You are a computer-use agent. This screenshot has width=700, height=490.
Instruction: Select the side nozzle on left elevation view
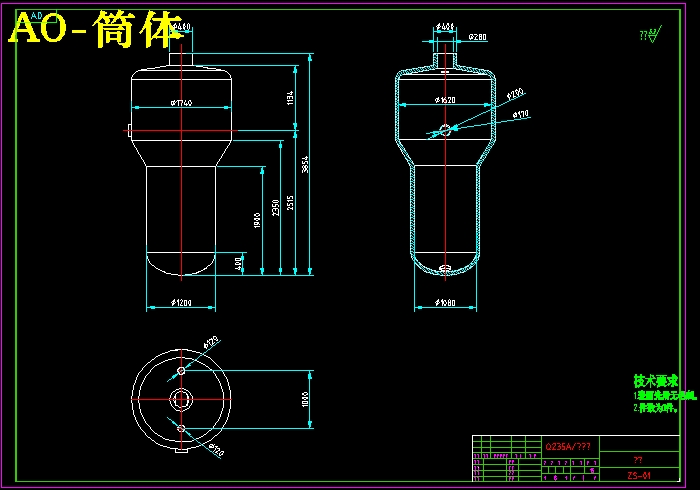(129, 129)
